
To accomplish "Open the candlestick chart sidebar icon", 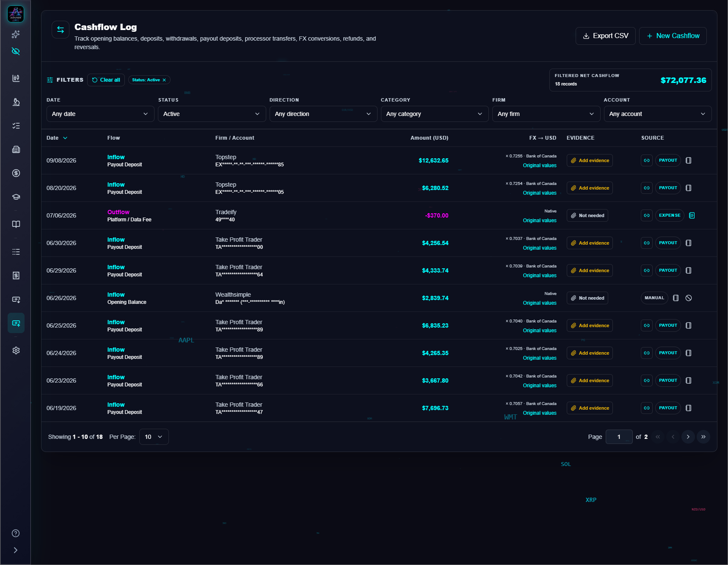I will (16, 78).
